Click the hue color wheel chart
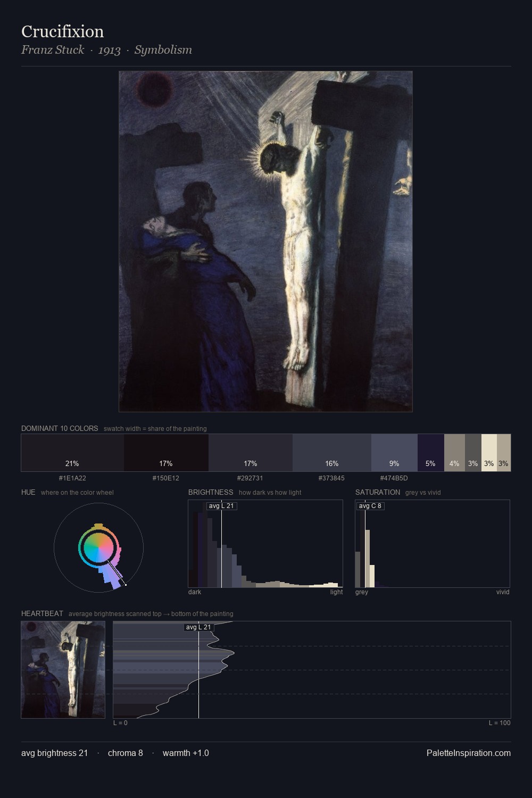This screenshot has width=532, height=798. [98, 547]
